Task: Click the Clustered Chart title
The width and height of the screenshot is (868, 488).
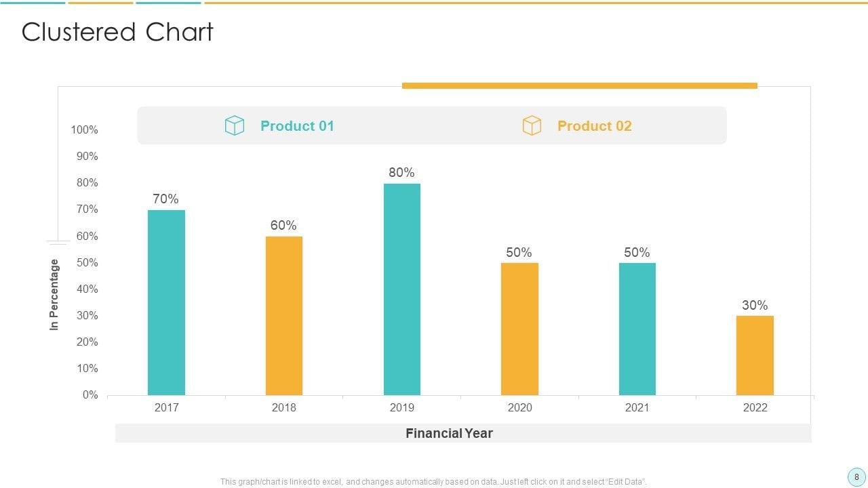Action: 117,32
